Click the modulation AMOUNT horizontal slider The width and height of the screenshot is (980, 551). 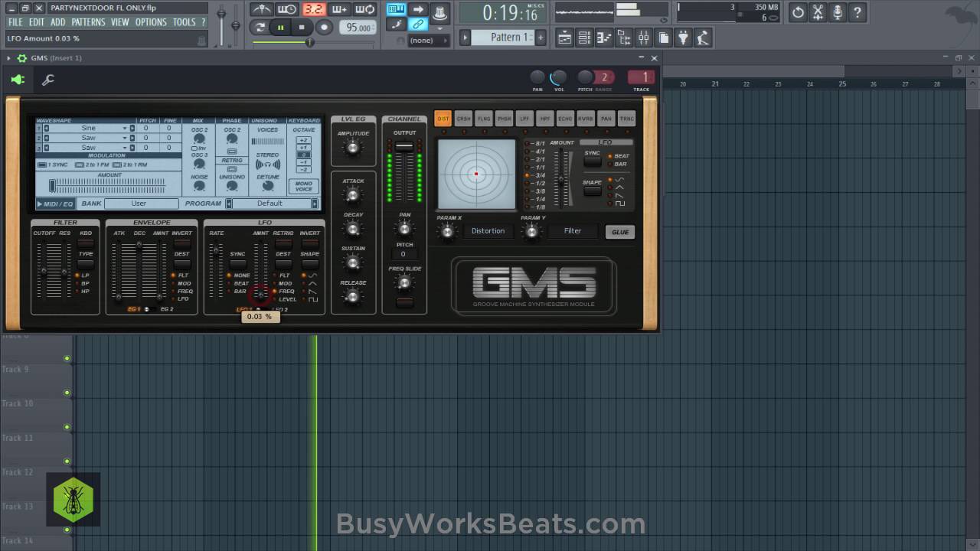point(108,186)
